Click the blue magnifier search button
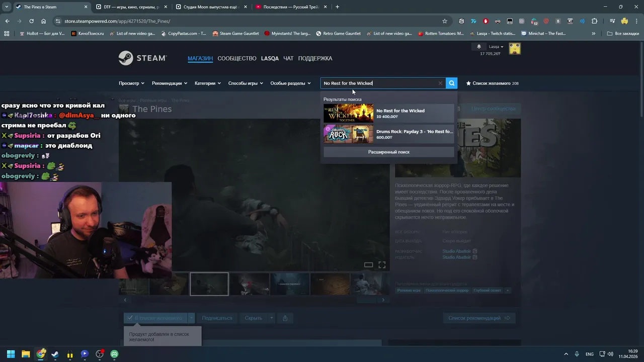Screen dimensions: 644x362 (452, 83)
